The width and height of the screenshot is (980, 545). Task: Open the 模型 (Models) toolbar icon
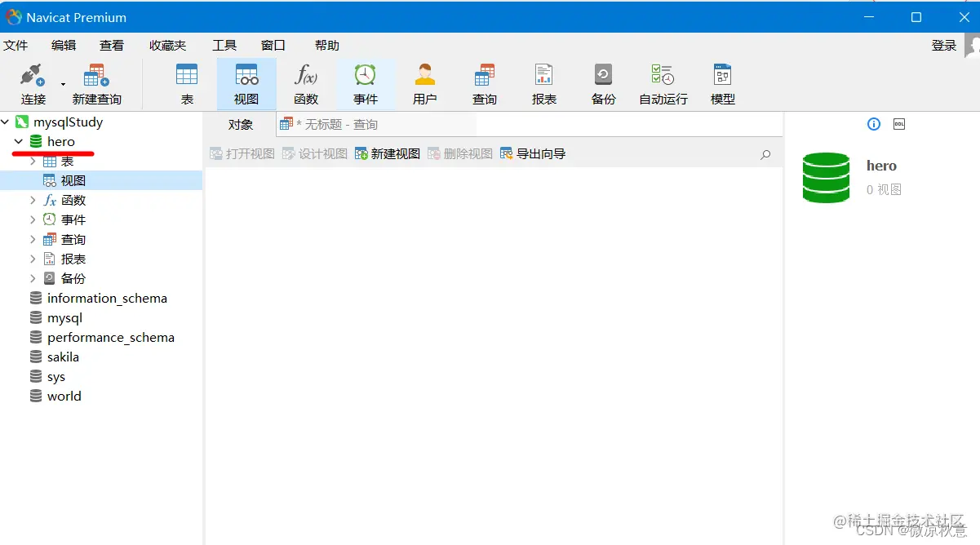coord(721,82)
